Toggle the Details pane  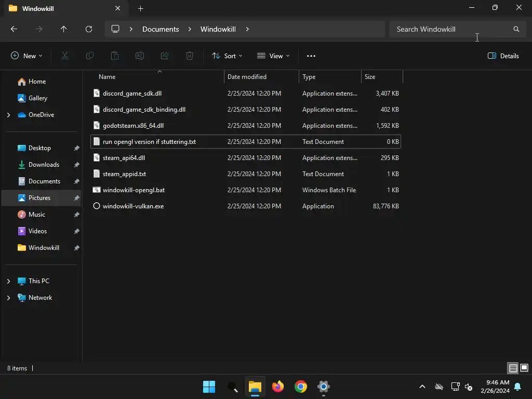503,56
